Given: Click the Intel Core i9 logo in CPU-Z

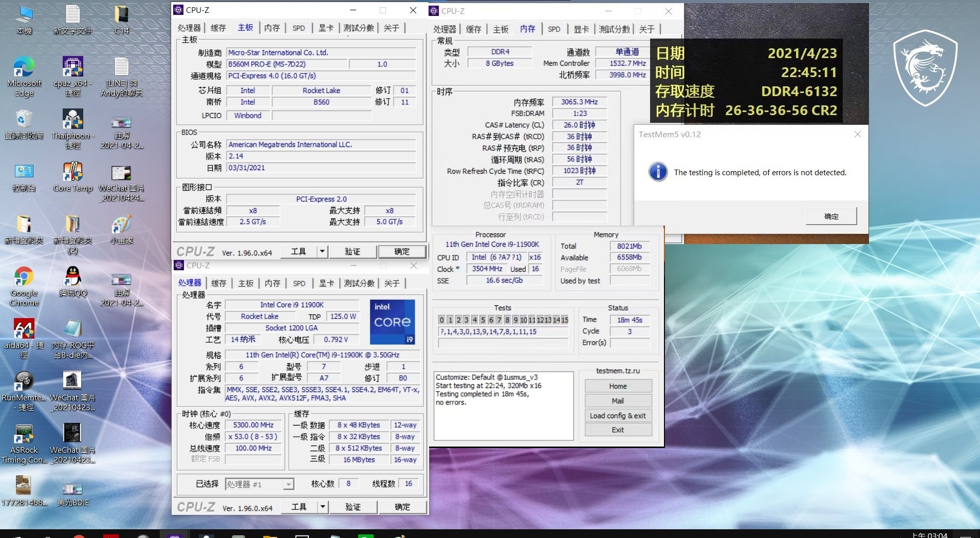Looking at the screenshot, I should [393, 322].
